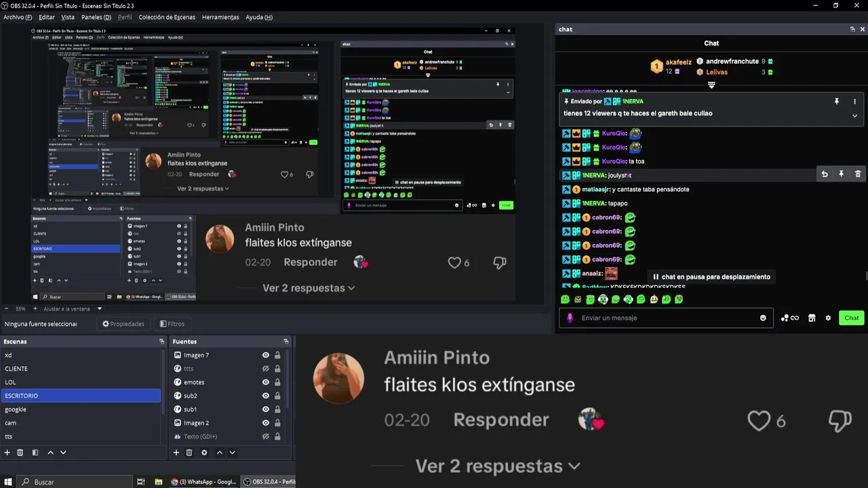
Task: Undock the Escenas panel using its float icon
Action: click(x=161, y=342)
